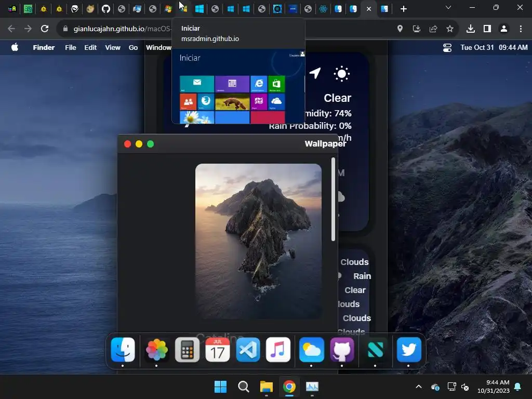Share this page from the address bar
This screenshot has width=532, height=399.
pos(433,29)
